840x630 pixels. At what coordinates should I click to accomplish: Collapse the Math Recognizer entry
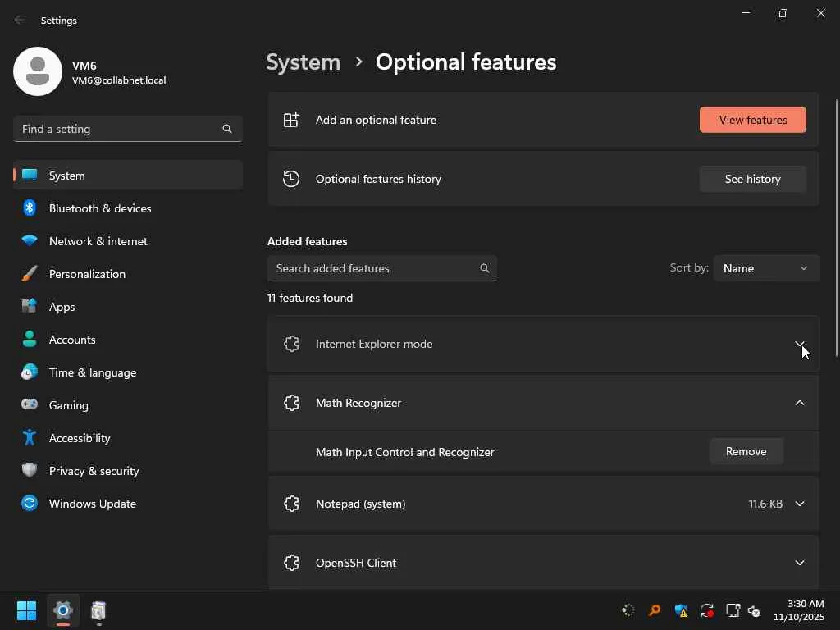[x=799, y=403]
